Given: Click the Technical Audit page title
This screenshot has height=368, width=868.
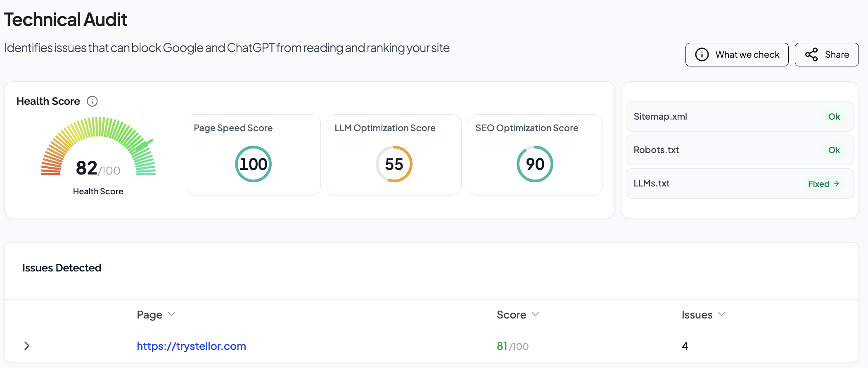Looking at the screenshot, I should coord(66,19).
